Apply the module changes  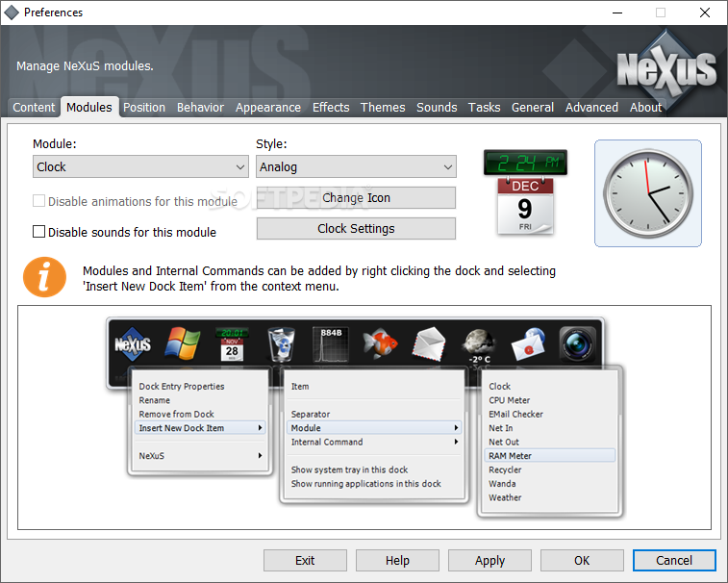tap(490, 560)
